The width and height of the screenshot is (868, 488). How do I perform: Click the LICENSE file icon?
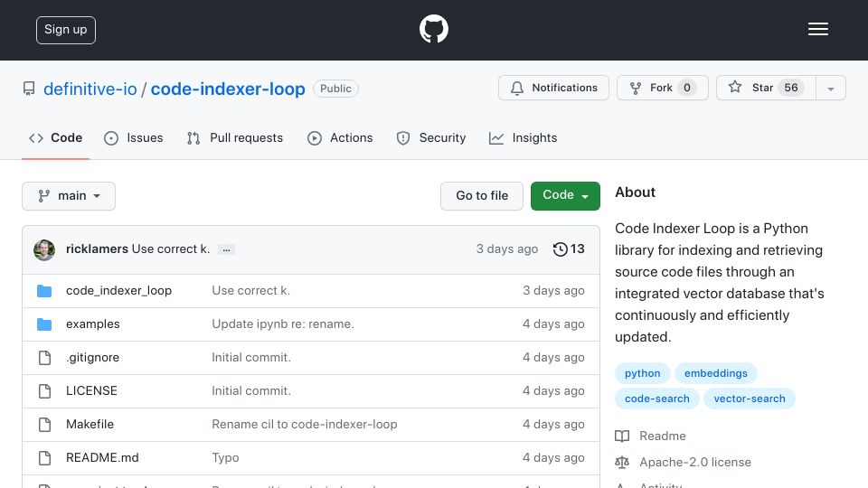[x=45, y=391]
